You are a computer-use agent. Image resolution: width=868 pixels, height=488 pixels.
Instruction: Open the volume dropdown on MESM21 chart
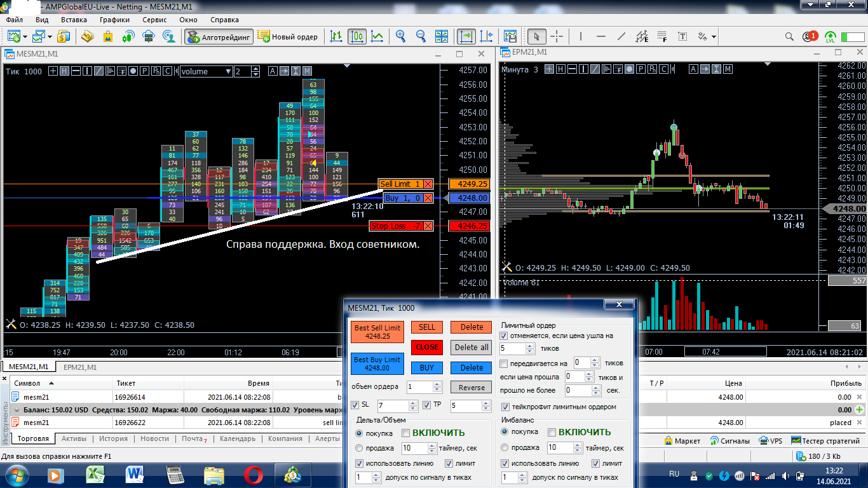[229, 71]
